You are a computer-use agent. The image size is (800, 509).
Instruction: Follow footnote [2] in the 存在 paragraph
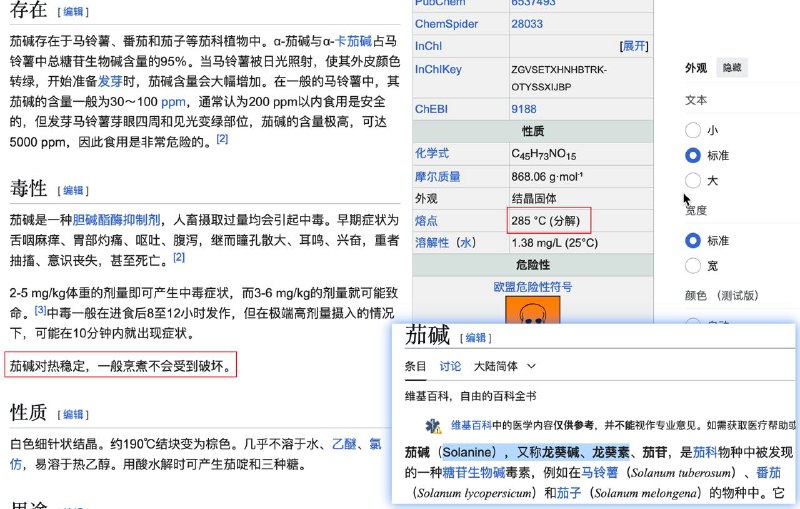pos(222,138)
